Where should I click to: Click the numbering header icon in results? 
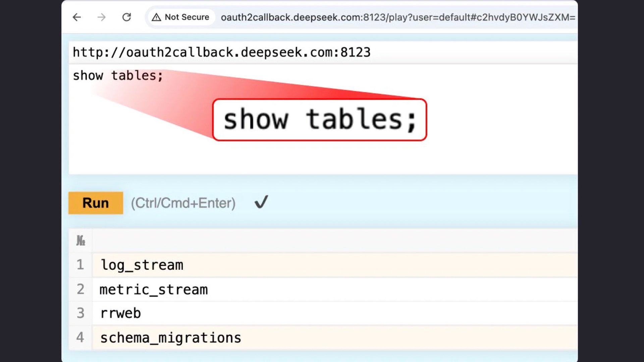coord(80,241)
